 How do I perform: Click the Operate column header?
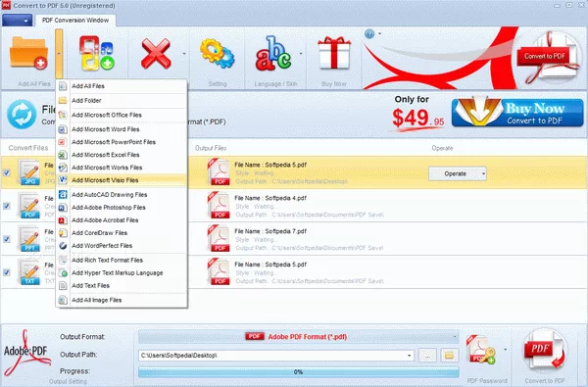[443, 148]
